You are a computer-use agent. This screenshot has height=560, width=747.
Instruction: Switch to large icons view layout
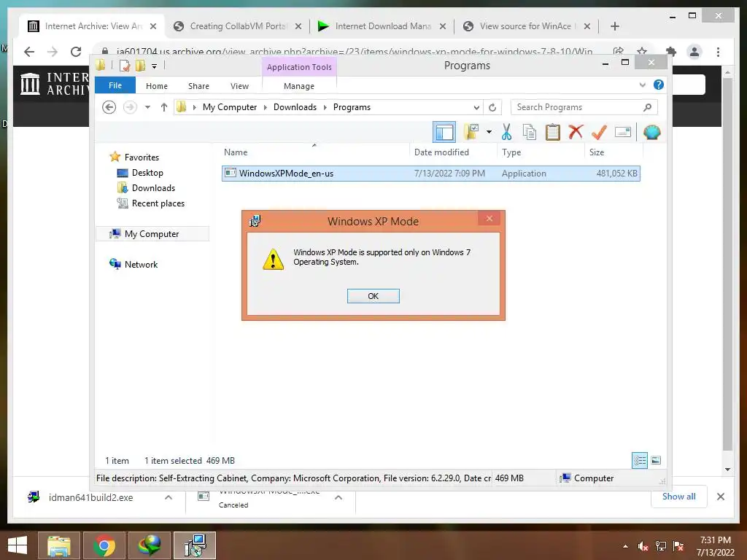(x=656, y=460)
